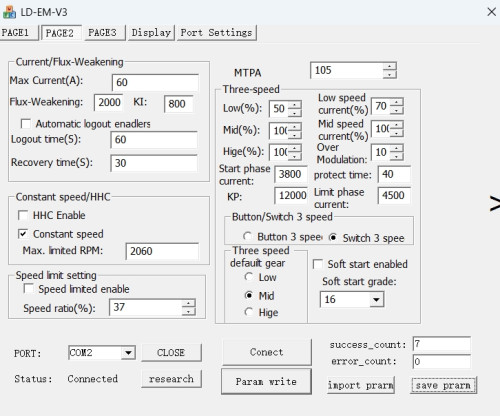Open the Port Settings tab

tap(217, 33)
